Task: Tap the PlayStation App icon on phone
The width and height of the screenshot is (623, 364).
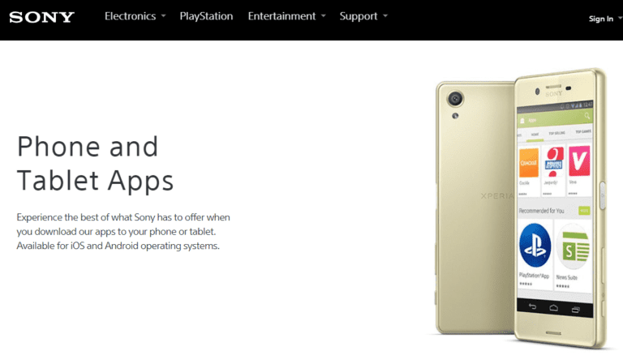Action: point(535,245)
